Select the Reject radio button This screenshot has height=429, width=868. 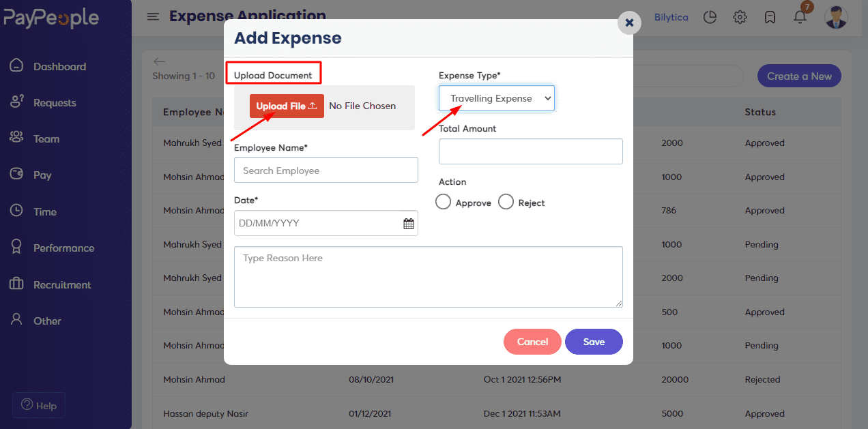(506, 202)
